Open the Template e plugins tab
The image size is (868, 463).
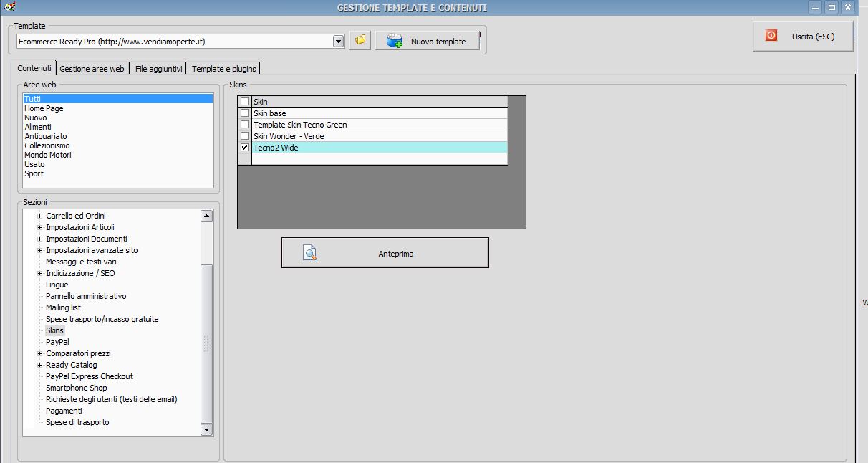[x=225, y=68]
